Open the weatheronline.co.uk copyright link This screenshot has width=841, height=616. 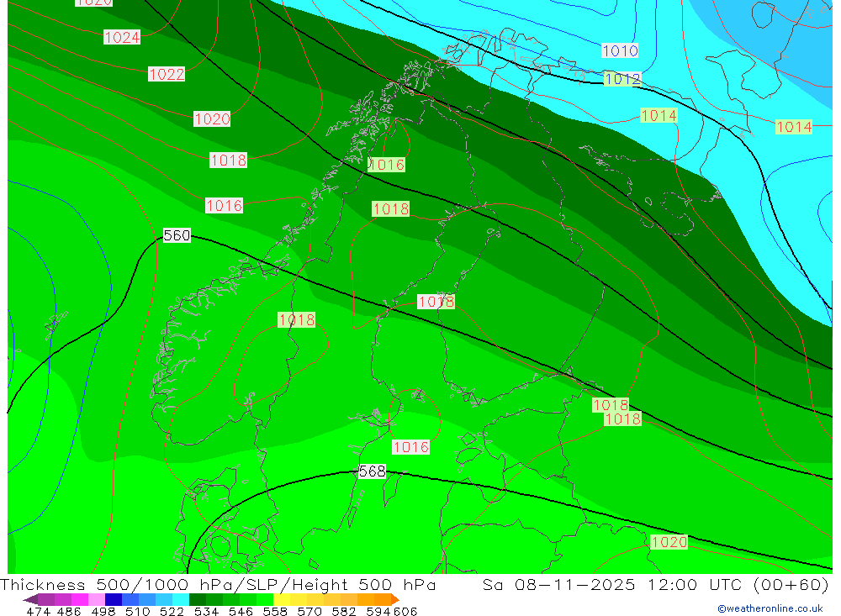point(770,608)
